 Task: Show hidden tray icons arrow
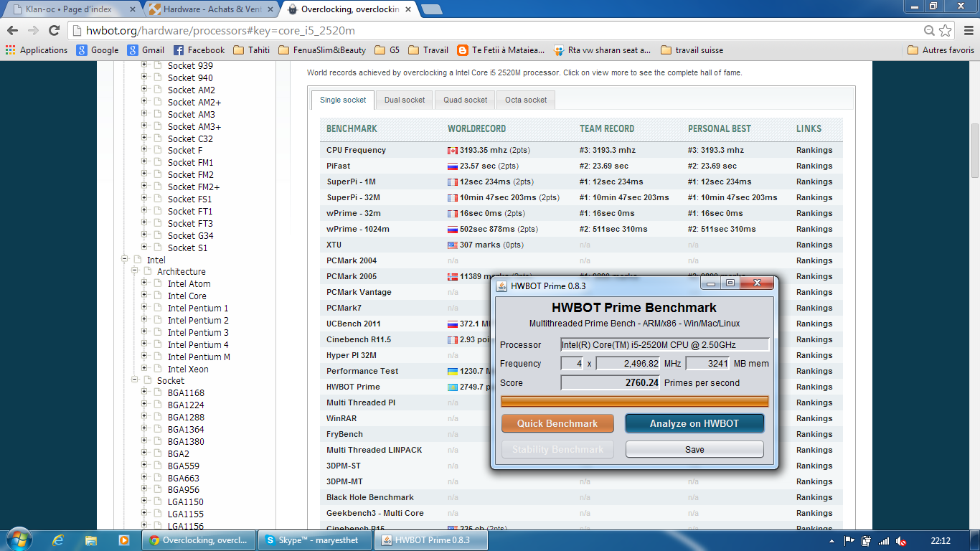click(x=831, y=541)
